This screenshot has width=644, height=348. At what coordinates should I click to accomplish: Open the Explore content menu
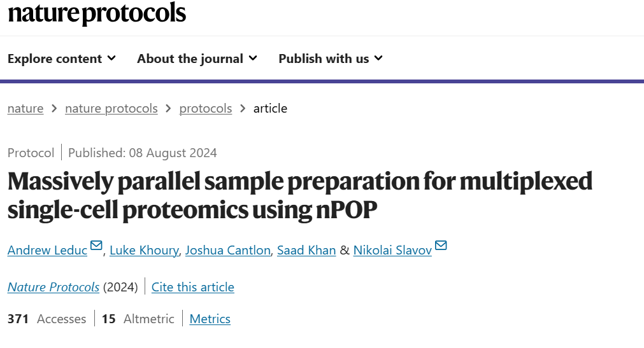click(62, 59)
